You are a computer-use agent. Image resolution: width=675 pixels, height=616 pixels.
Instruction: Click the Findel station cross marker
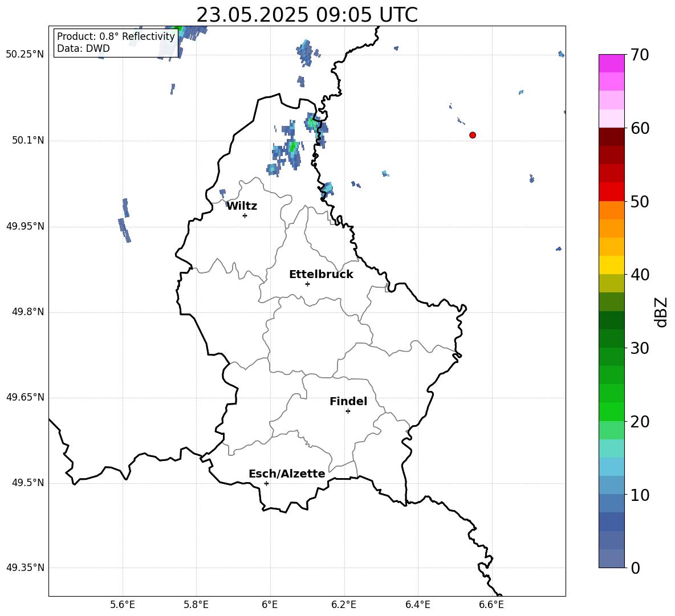tap(348, 411)
